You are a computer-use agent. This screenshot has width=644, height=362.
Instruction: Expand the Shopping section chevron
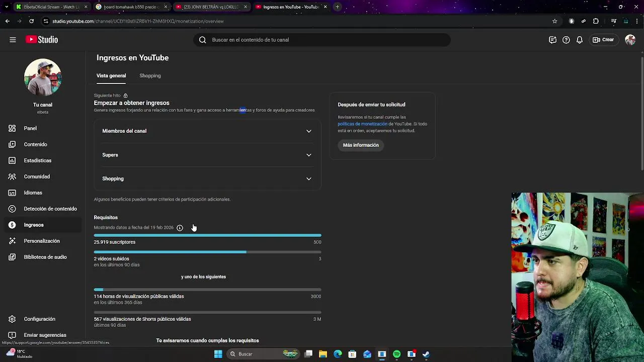coord(309,178)
